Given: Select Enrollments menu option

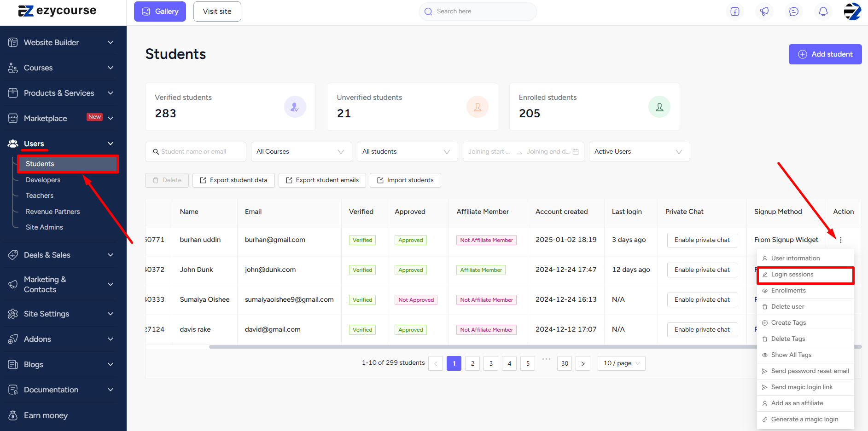Looking at the screenshot, I should (805, 291).
